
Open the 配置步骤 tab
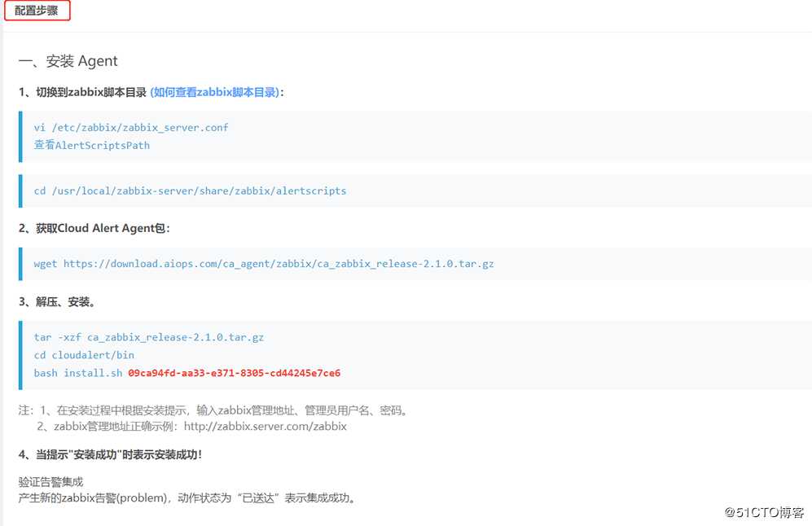[37, 11]
